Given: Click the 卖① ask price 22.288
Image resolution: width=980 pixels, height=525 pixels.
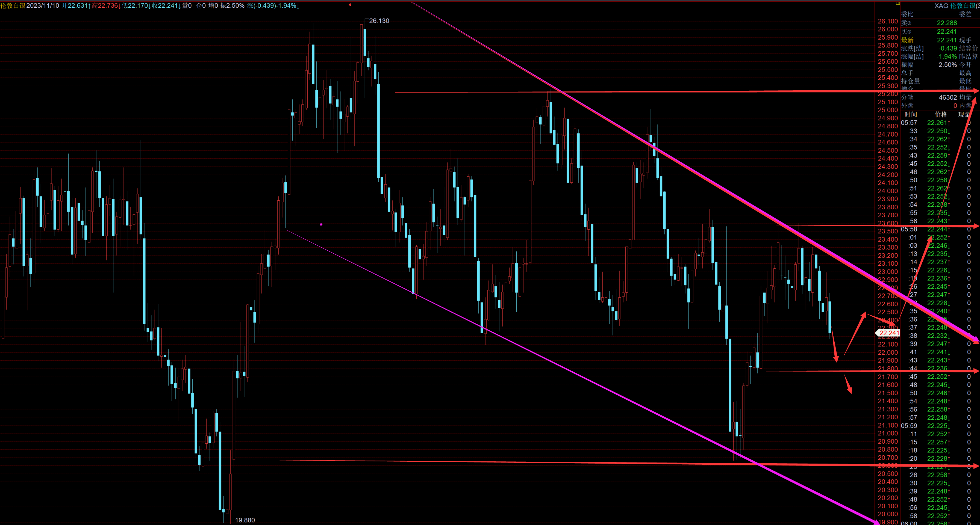Looking at the screenshot, I should tap(946, 23).
